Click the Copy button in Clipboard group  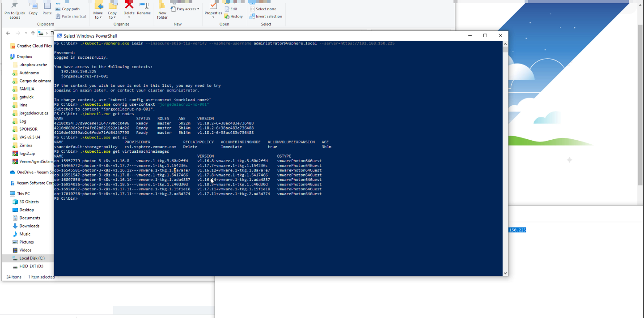(x=33, y=9)
